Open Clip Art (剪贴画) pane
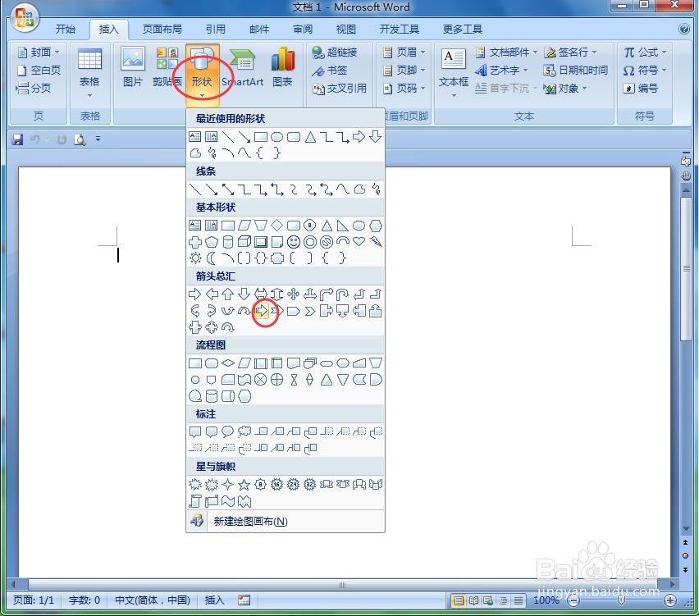The image size is (699, 616). (x=167, y=67)
